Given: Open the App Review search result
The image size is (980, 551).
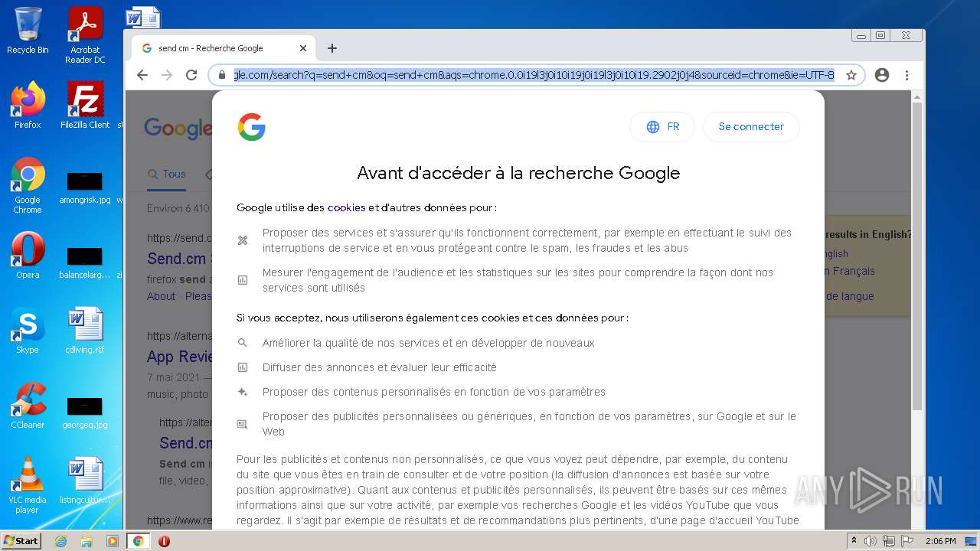Looking at the screenshot, I should tap(178, 357).
